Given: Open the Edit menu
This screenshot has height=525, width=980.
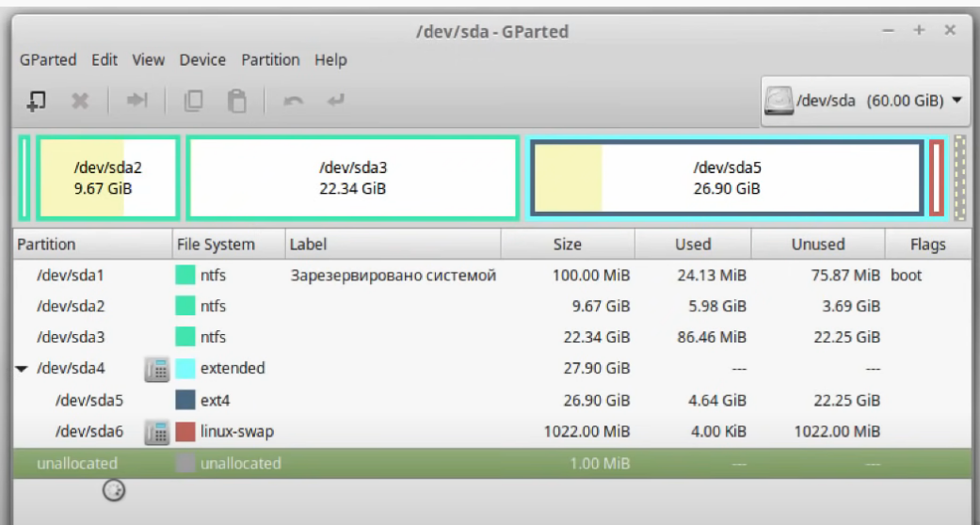Looking at the screenshot, I should (x=104, y=60).
